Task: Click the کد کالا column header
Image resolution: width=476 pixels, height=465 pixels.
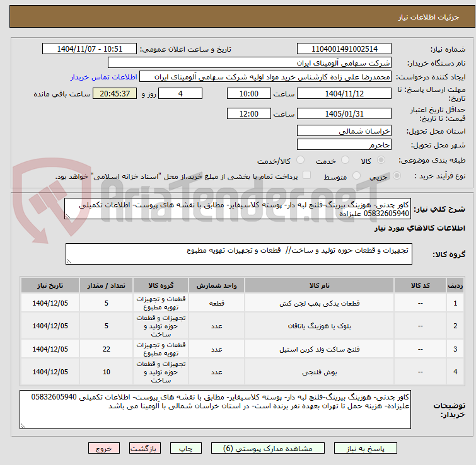Action: [420, 285]
